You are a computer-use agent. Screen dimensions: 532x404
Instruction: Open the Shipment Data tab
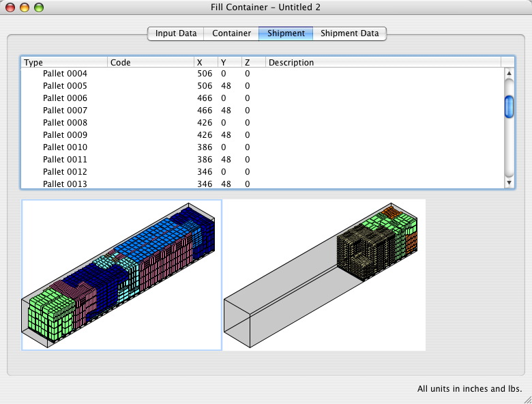coord(349,33)
